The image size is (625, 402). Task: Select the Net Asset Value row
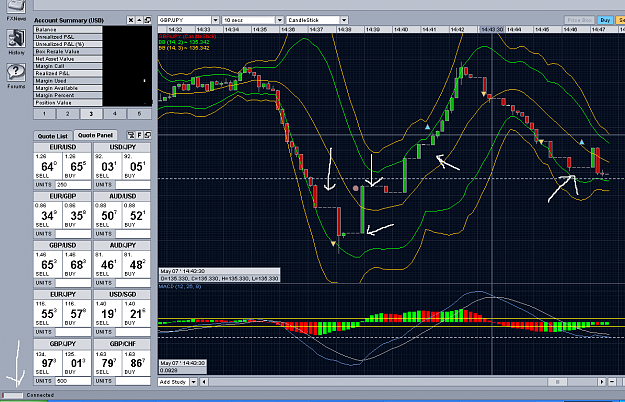click(x=68, y=59)
